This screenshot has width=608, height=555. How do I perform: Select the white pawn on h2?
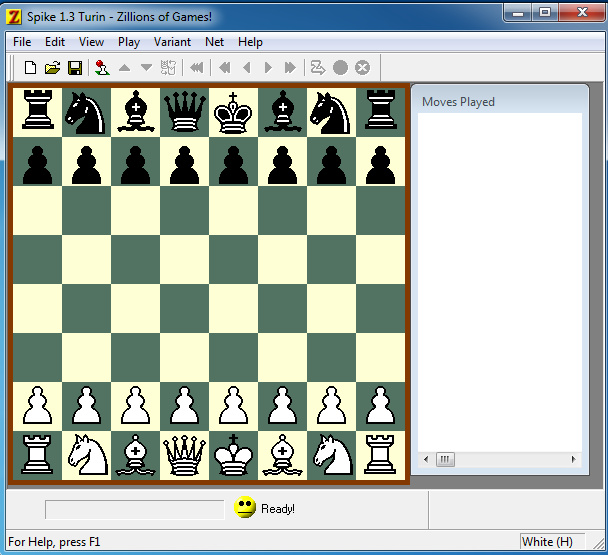coord(380,406)
